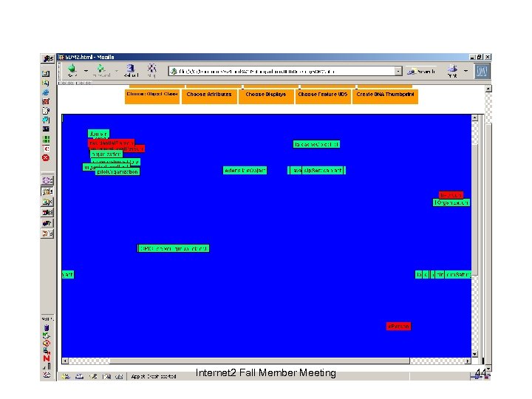The image size is (532, 399).
Task: Click the red N icon in left tray
Action: (x=47, y=358)
